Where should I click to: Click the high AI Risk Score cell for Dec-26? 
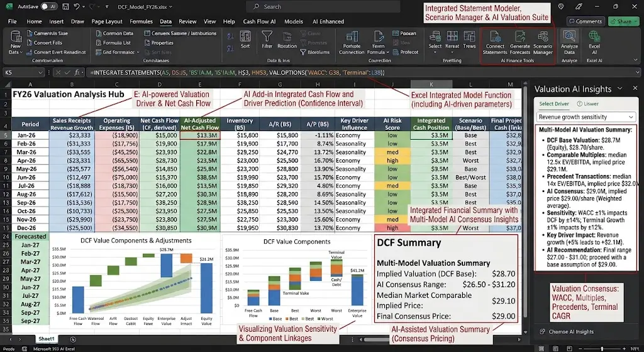(x=392, y=228)
